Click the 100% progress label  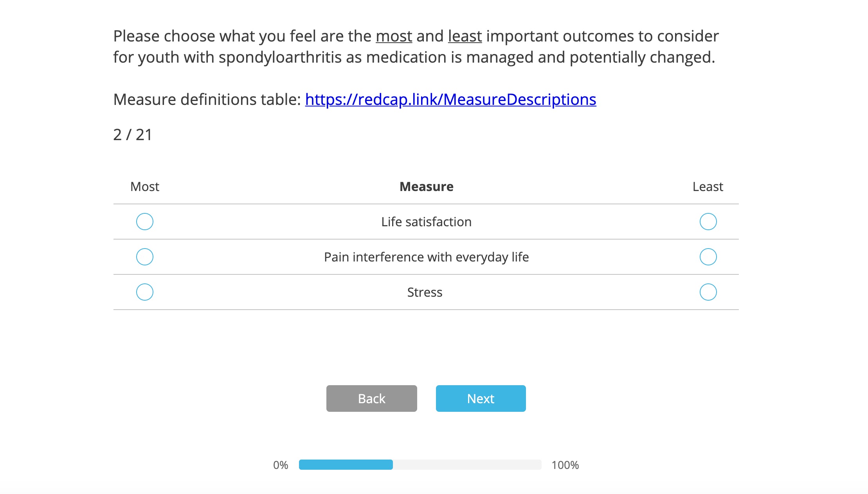pos(565,465)
